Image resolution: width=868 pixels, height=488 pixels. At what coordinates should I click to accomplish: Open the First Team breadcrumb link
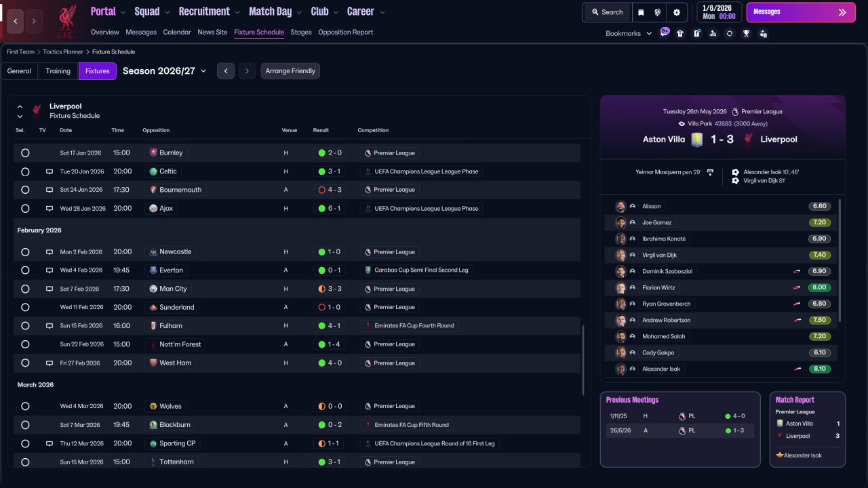[21, 52]
